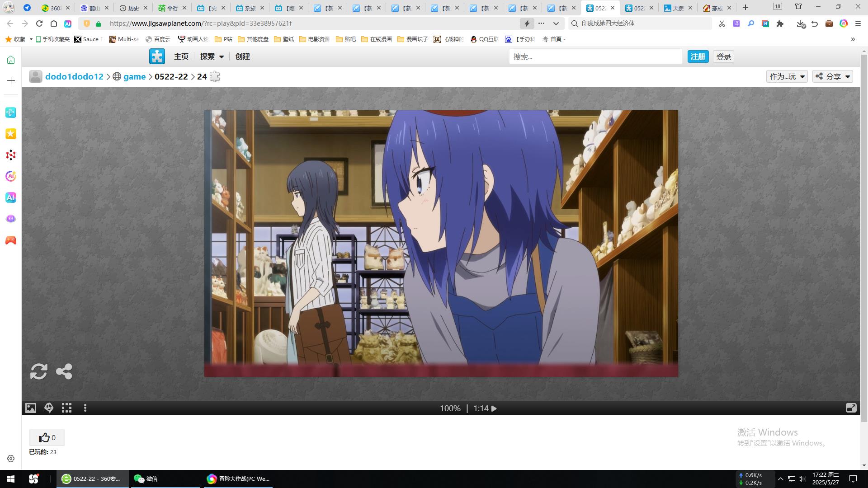Open the downloads icon in toolbar
Image resolution: width=868 pixels, height=488 pixels.
click(801, 23)
